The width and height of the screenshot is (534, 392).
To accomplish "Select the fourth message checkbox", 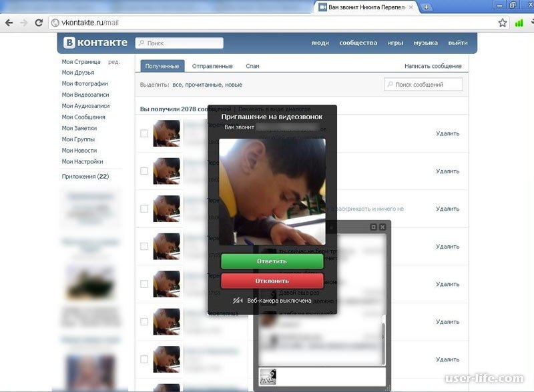I will [x=144, y=246].
